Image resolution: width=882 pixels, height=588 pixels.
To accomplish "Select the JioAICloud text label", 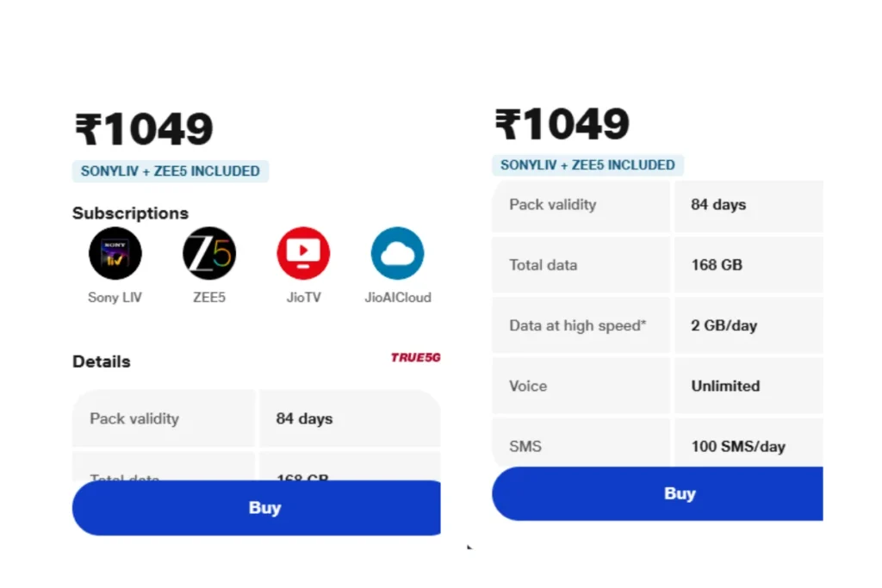I will coord(397,298).
